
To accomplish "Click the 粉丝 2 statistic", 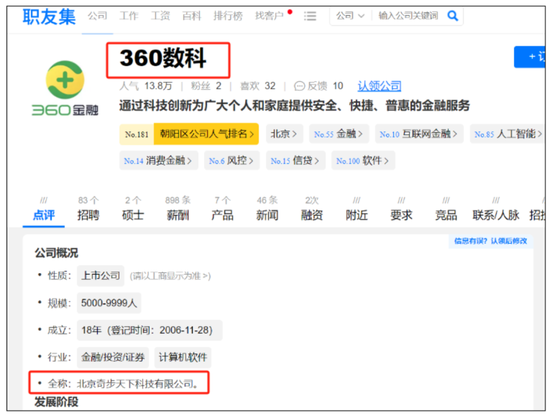I will (206, 86).
